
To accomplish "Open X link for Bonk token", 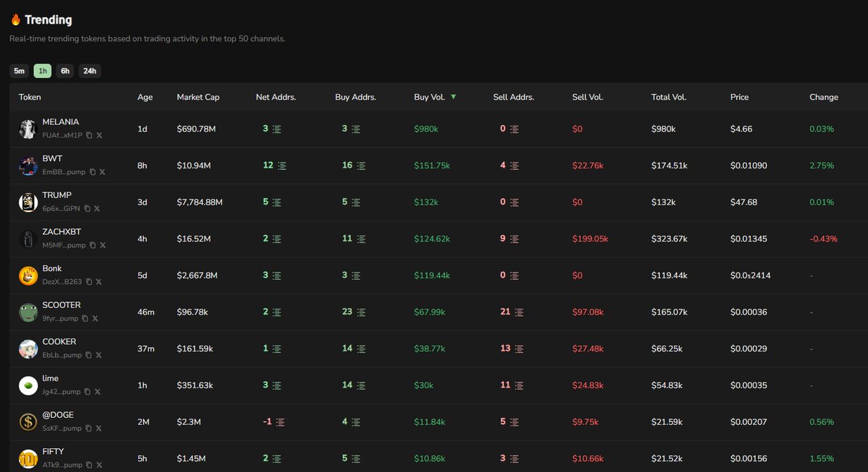I will tap(99, 282).
